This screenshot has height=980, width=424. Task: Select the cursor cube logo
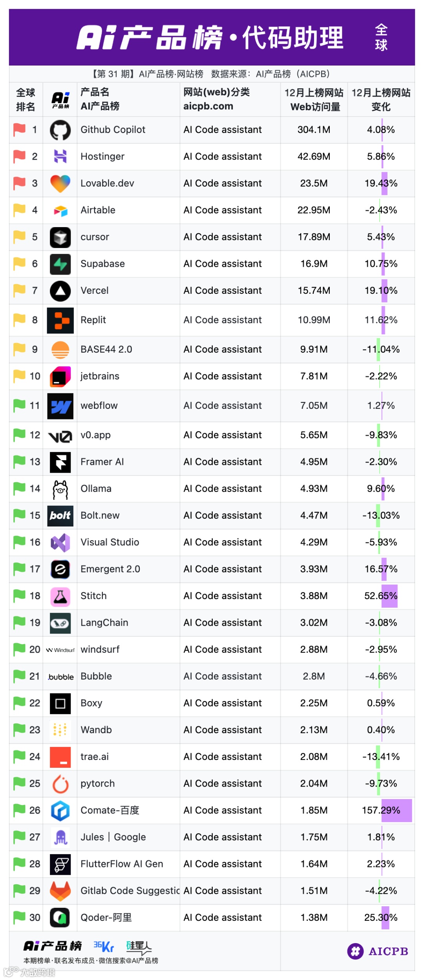[60, 237]
